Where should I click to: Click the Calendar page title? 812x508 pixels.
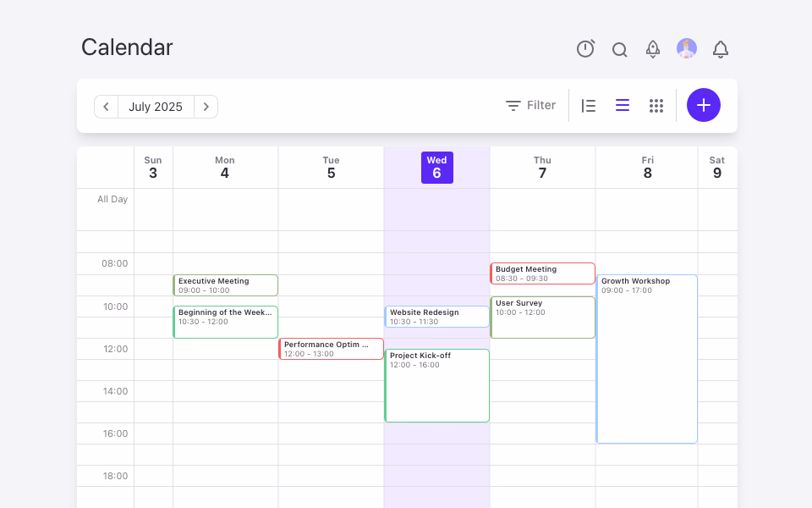coord(127,47)
